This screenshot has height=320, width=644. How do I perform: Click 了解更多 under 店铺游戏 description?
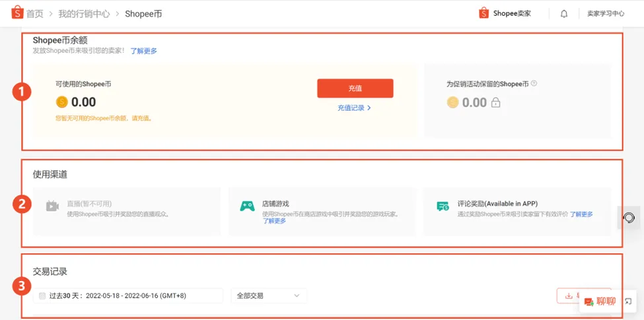274,221
